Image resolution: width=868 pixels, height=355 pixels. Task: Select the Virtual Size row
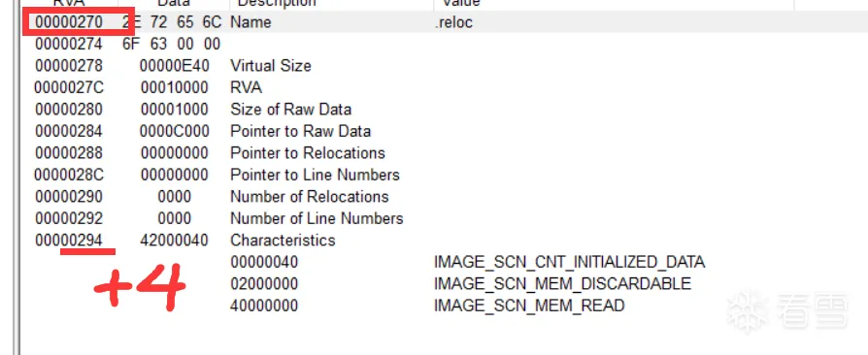[x=443, y=66]
